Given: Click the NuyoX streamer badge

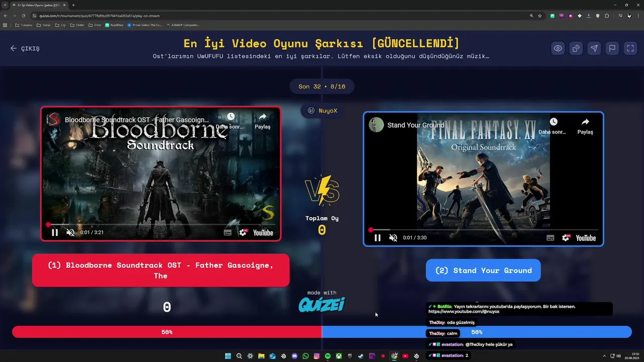Looking at the screenshot, I should (323, 111).
